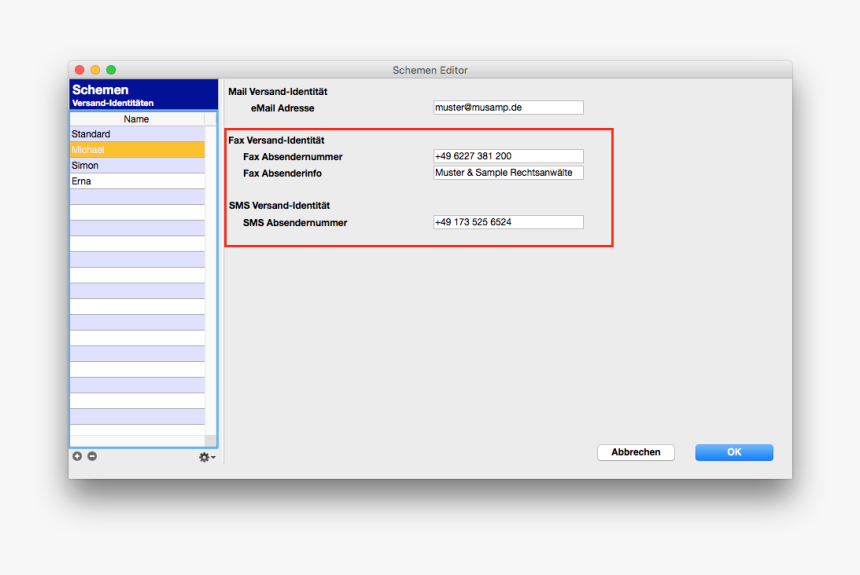Minimize the Schemen Editor window
The width and height of the screenshot is (860, 575).
95,70
